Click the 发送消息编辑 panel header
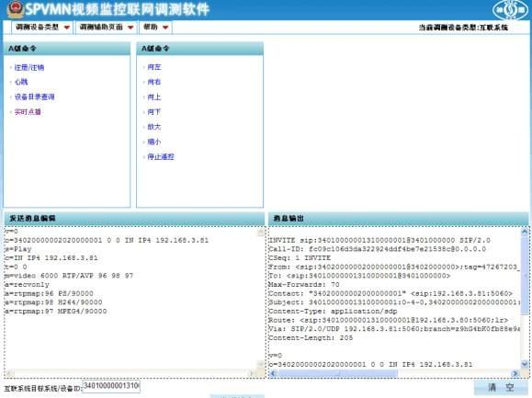532x398 pixels. coord(134,219)
